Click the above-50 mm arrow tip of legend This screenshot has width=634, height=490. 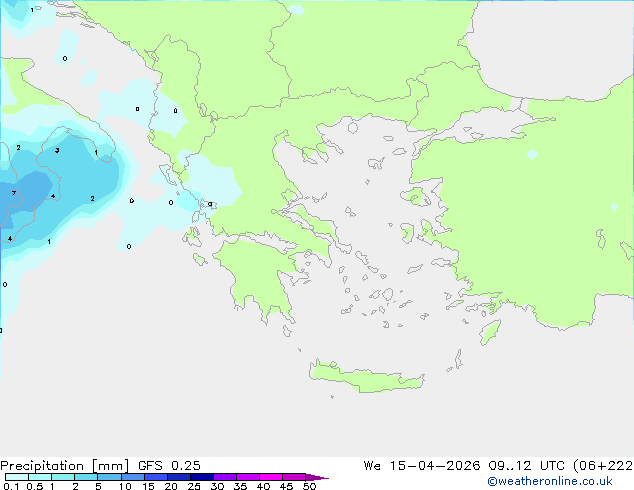pyautogui.click(x=317, y=477)
